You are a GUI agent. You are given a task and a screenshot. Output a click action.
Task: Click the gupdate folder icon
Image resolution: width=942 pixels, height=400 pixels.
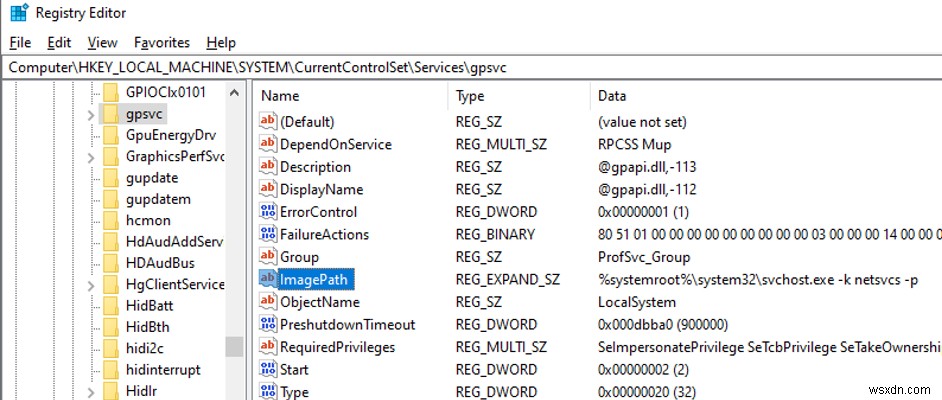pyautogui.click(x=111, y=178)
